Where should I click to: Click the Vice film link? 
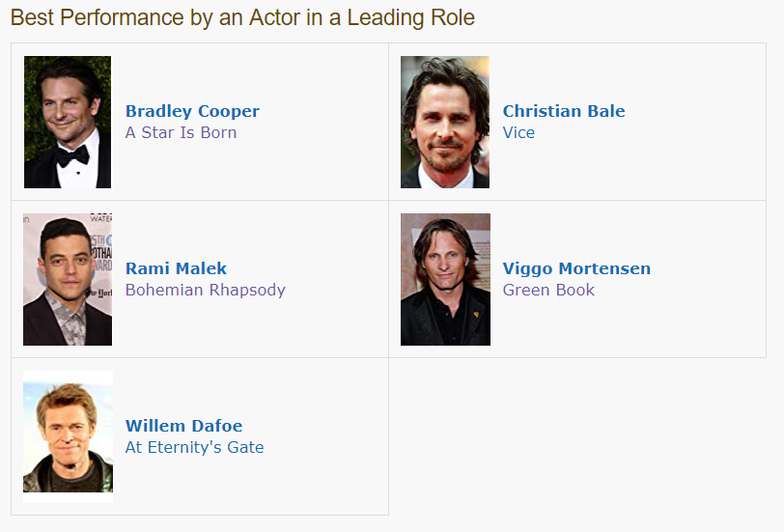(518, 132)
